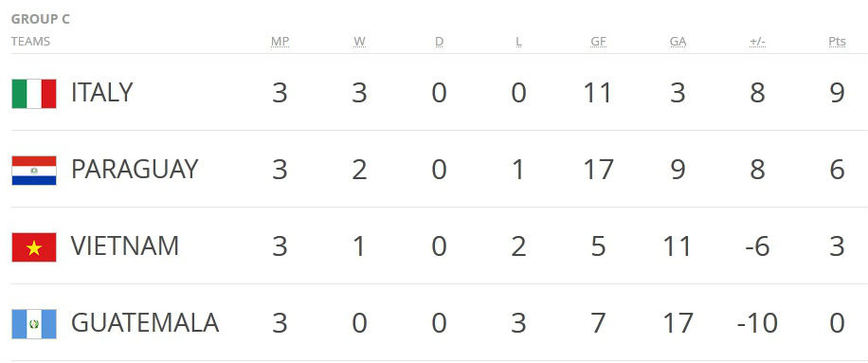
Task: Click the Italy flag icon
Action: pos(34,94)
